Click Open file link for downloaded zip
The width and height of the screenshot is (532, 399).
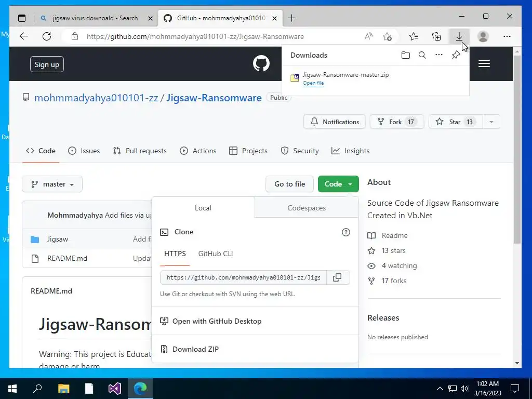click(x=313, y=83)
